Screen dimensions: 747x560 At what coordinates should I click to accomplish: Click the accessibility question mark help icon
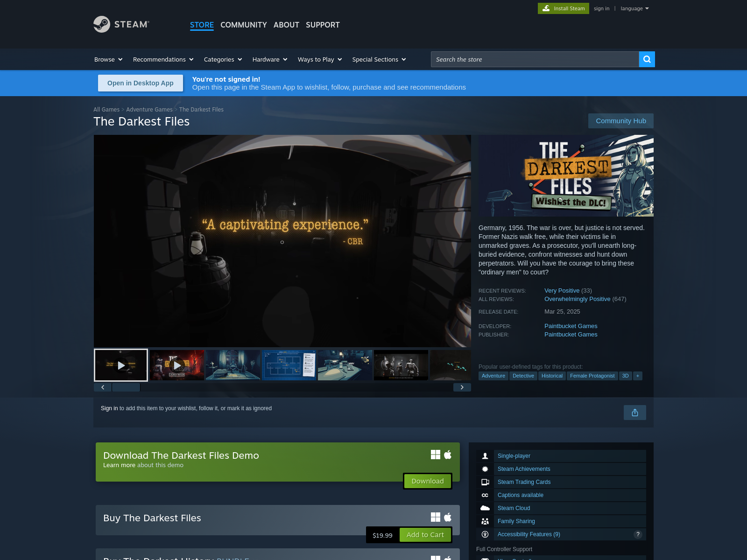(x=638, y=534)
